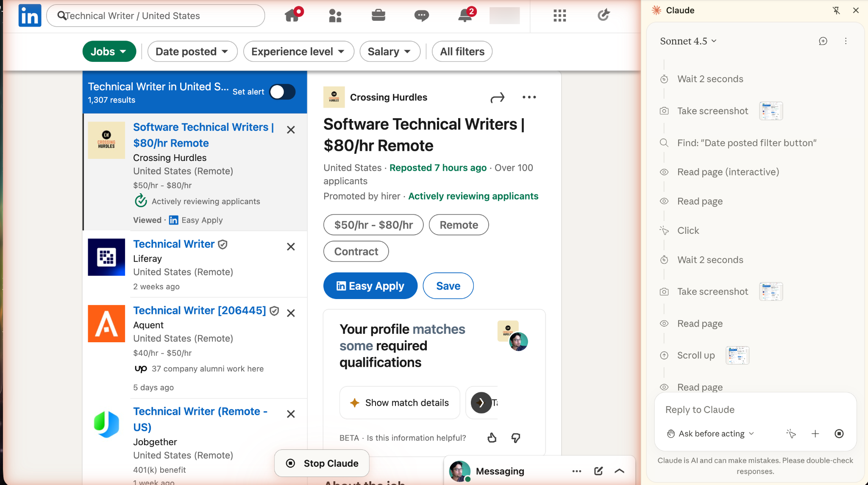Compose new message from Messaging bar
The width and height of the screenshot is (868, 485).
(598, 471)
